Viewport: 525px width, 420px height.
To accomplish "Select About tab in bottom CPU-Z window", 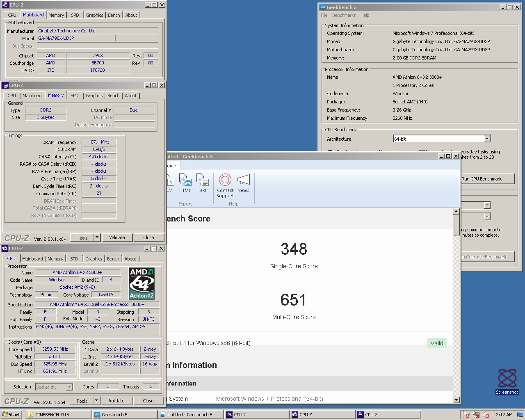I will [x=130, y=259].
